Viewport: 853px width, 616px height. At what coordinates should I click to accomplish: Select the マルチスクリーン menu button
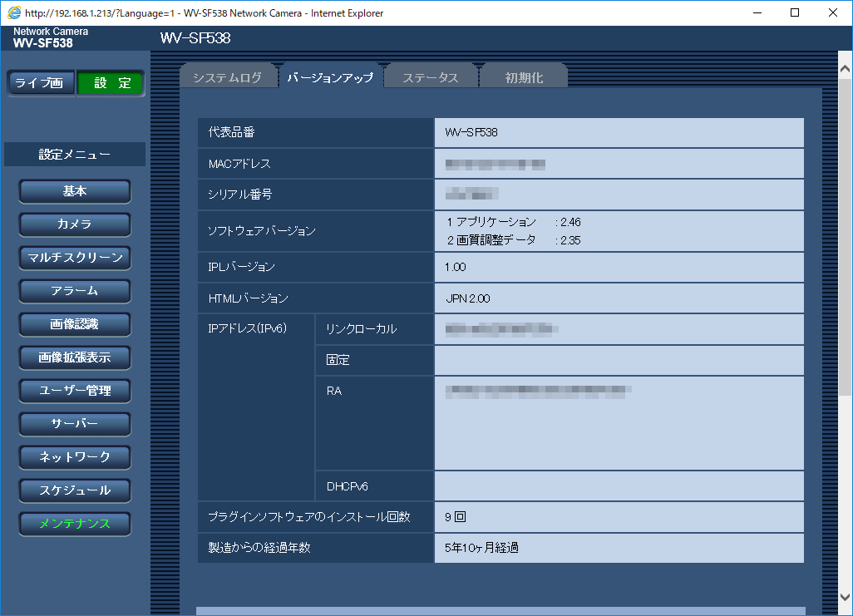pyautogui.click(x=75, y=258)
